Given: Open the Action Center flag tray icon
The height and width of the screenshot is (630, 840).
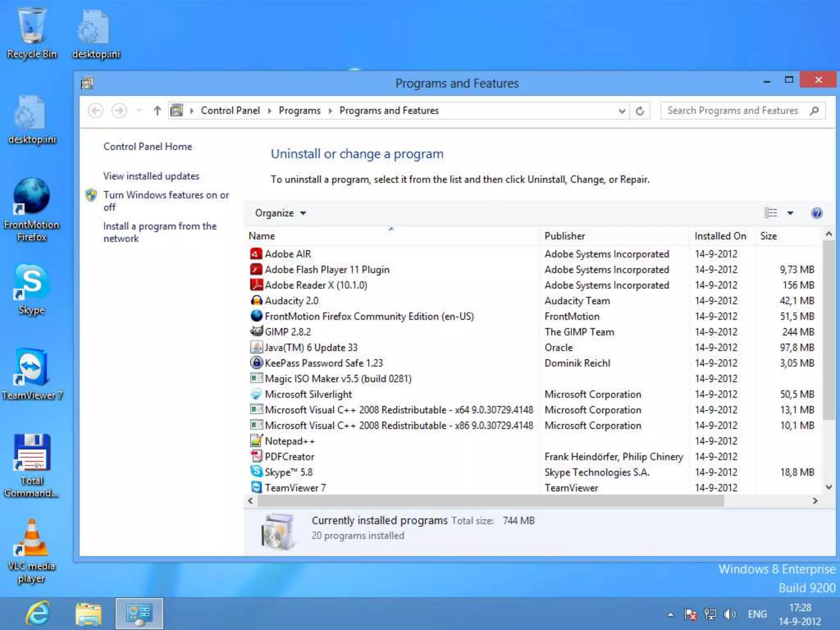Looking at the screenshot, I should click(690, 614).
